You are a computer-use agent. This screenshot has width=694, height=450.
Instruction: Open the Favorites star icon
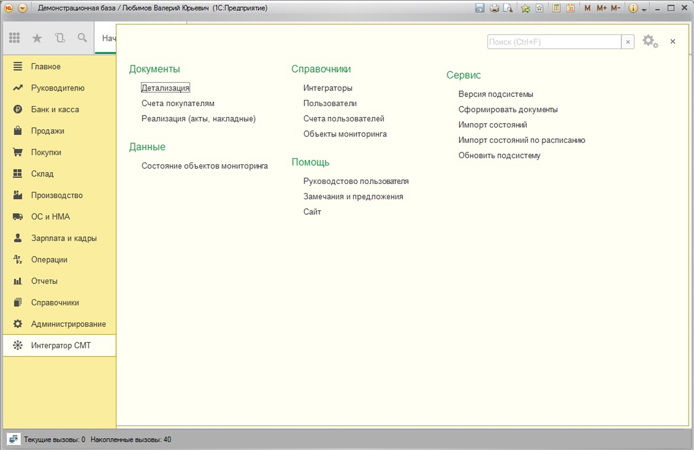[37, 38]
